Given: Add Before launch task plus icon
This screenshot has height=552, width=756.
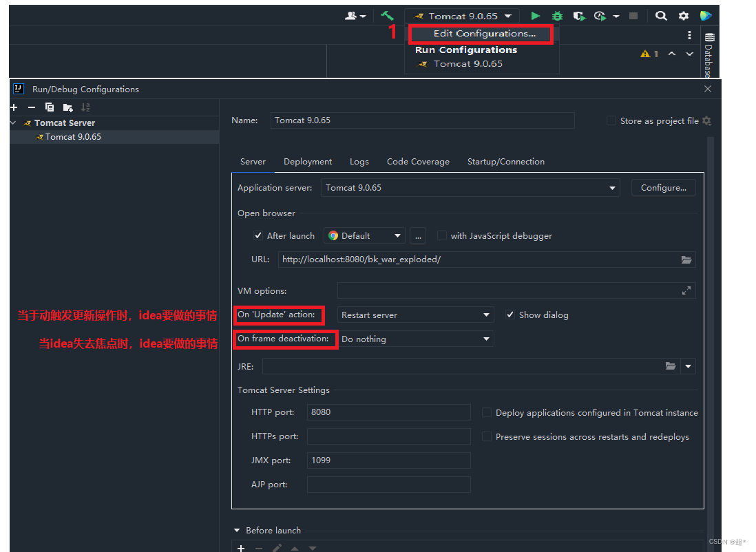Looking at the screenshot, I should [x=241, y=548].
